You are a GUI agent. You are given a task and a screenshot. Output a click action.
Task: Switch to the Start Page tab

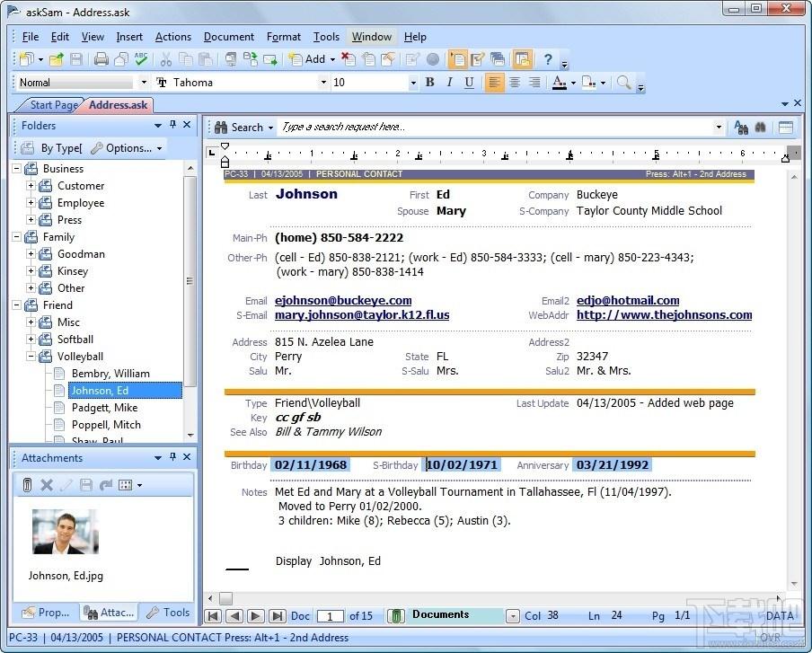pos(54,105)
